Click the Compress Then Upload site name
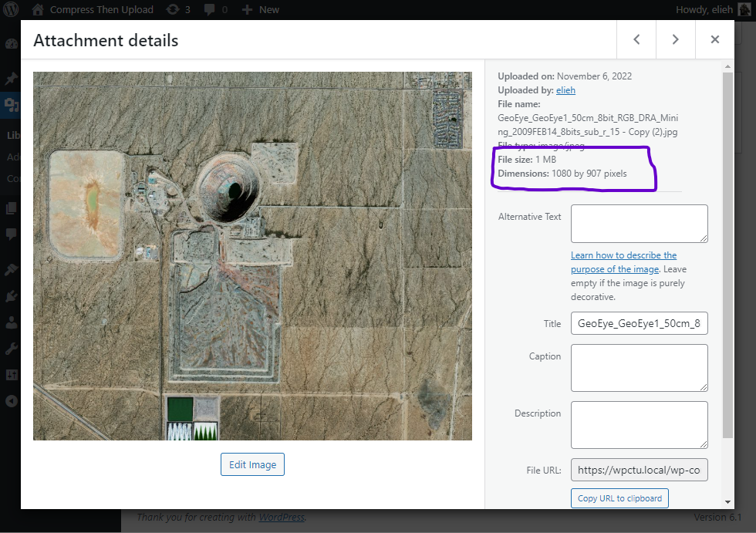The height and width of the screenshot is (533, 756). (102, 9)
